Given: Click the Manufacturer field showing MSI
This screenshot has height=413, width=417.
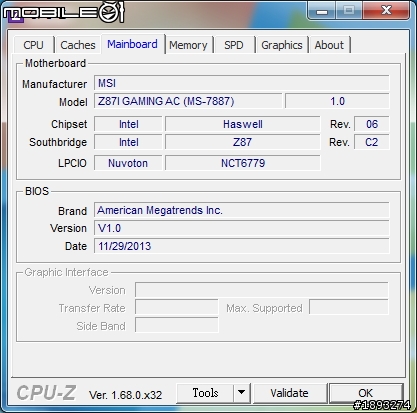Looking at the screenshot, I should [x=242, y=83].
